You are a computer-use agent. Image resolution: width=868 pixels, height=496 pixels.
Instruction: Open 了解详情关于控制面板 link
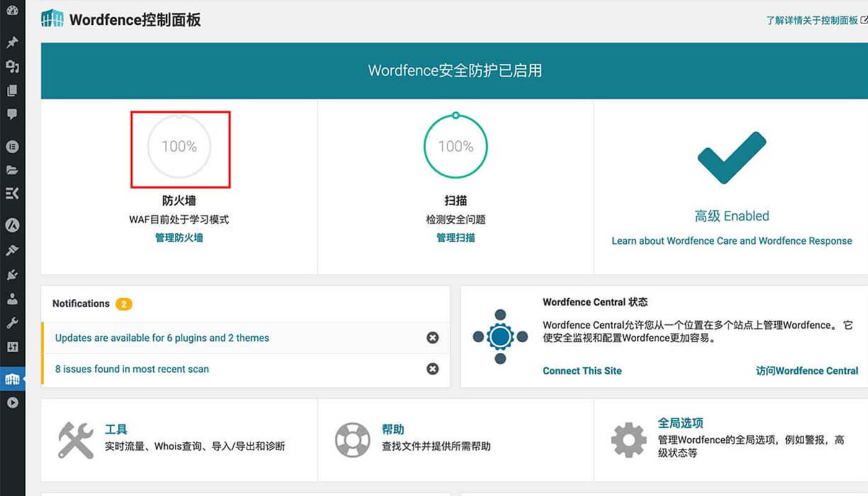pyautogui.click(x=812, y=20)
